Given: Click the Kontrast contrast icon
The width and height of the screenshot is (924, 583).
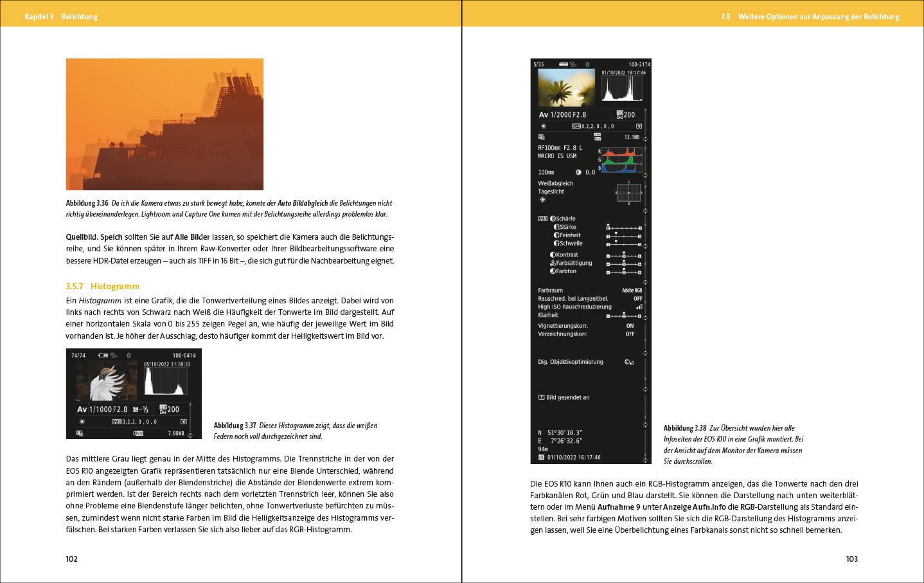Looking at the screenshot, I should (x=553, y=255).
